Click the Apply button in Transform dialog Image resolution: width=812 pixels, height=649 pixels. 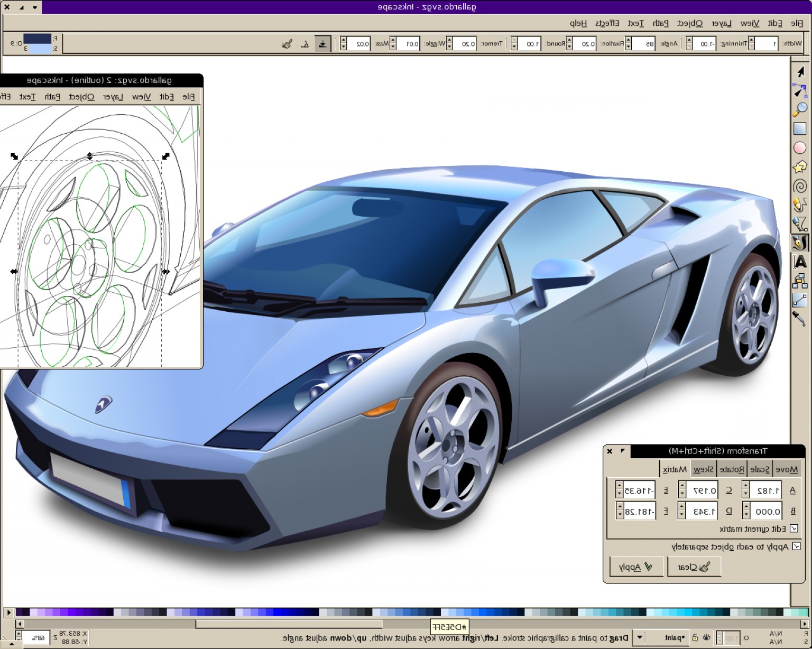636,567
